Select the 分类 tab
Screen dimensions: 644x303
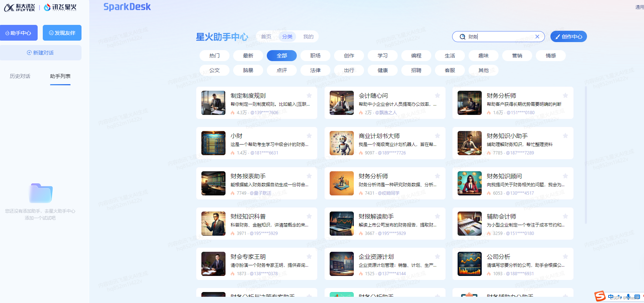[x=287, y=37]
